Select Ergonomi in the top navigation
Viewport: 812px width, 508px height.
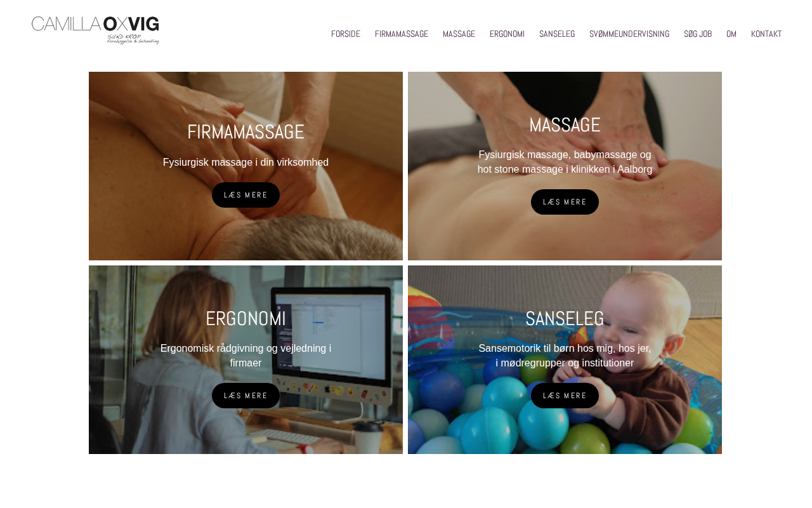tap(507, 34)
